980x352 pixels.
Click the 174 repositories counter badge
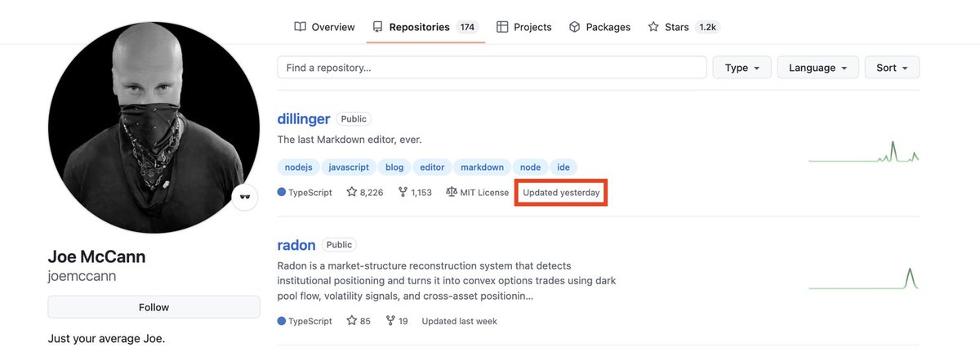pos(467,27)
